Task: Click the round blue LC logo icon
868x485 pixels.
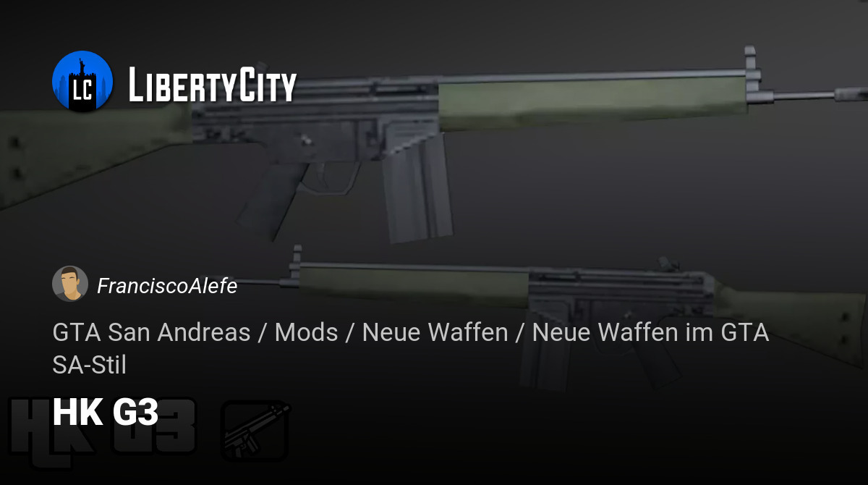Action: pyautogui.click(x=82, y=81)
